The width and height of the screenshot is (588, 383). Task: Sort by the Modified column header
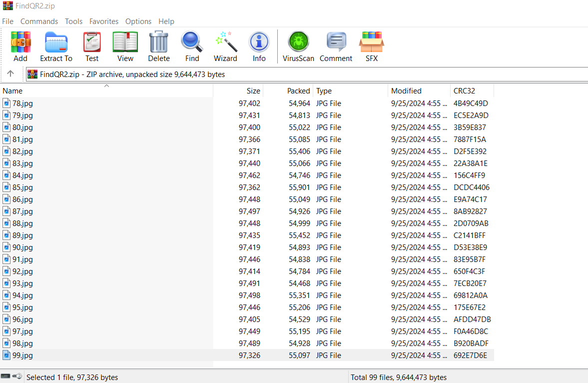pyautogui.click(x=419, y=91)
